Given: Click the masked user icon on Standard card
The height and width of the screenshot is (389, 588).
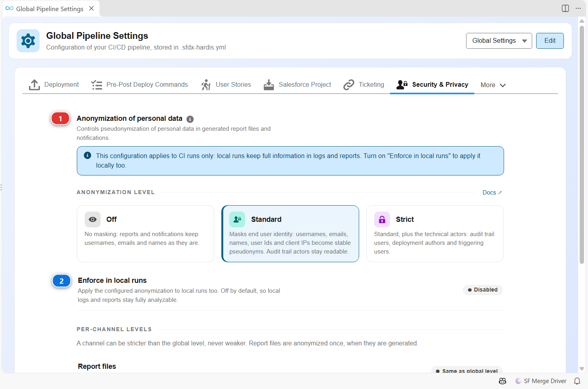Looking at the screenshot, I should (x=237, y=219).
